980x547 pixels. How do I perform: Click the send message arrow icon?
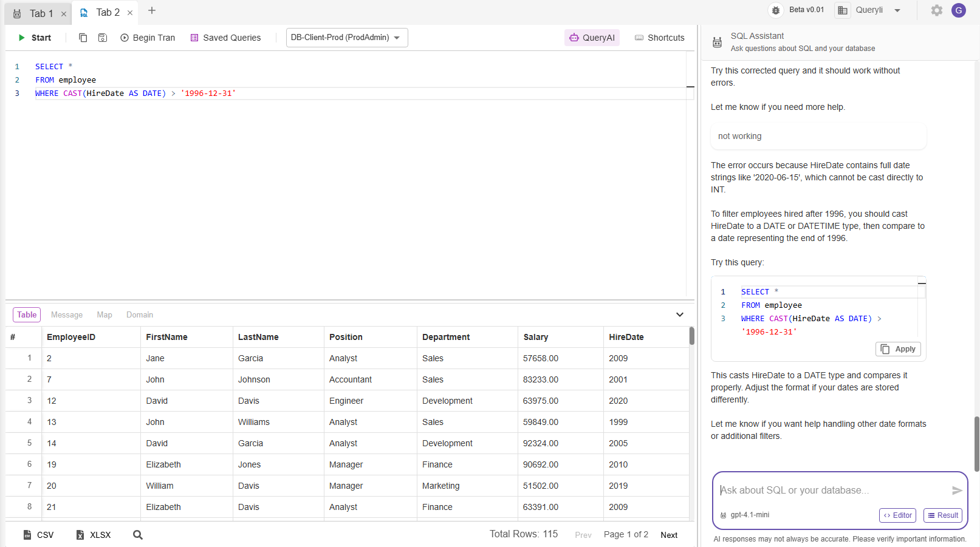pyautogui.click(x=957, y=491)
